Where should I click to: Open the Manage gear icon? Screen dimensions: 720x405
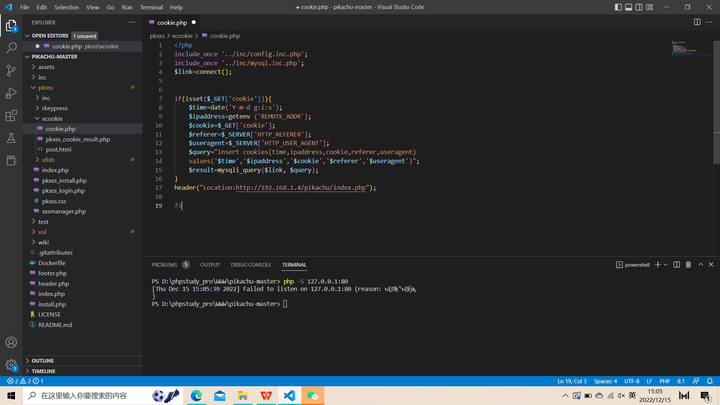tap(11, 364)
